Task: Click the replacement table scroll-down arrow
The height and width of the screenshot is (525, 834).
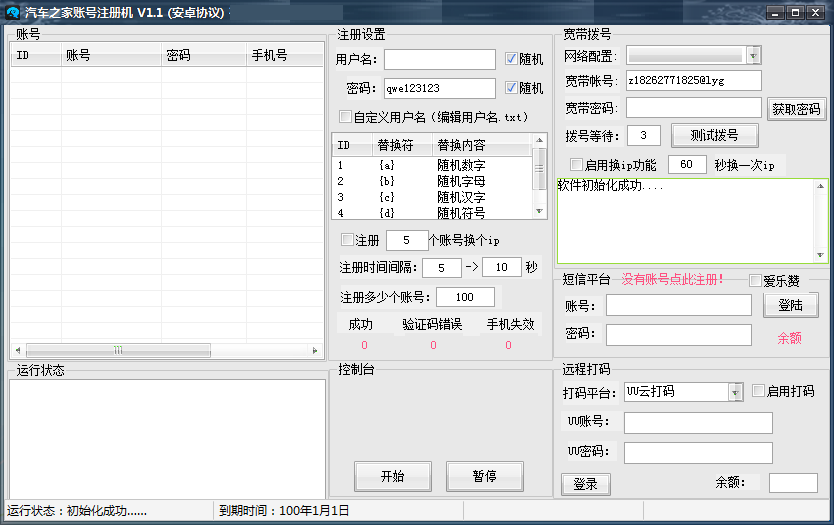Action: tap(539, 211)
